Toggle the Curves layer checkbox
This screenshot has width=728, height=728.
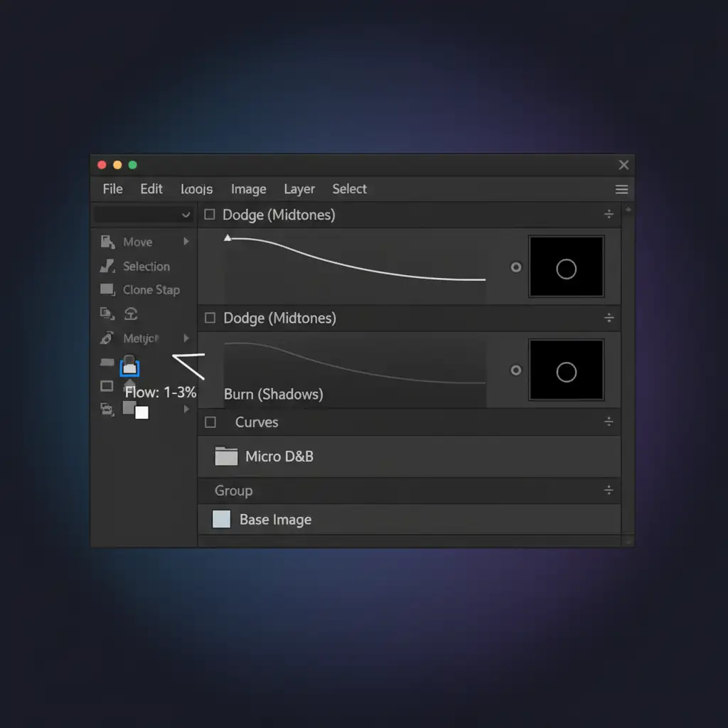pos(210,422)
